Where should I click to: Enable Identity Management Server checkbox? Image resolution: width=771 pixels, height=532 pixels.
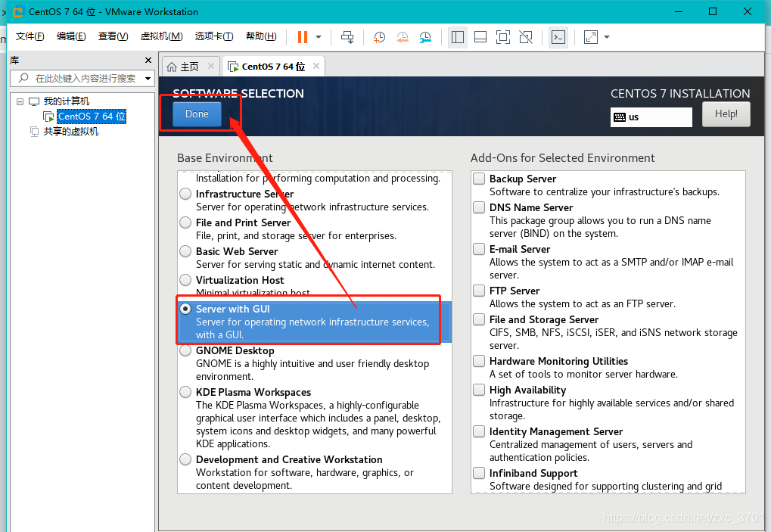point(479,431)
